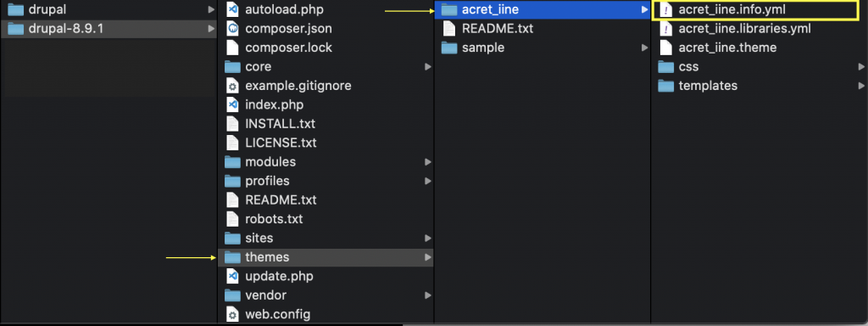Screen dimensions: 868x326
Task: Click the web.config gear file icon
Action: click(x=232, y=314)
